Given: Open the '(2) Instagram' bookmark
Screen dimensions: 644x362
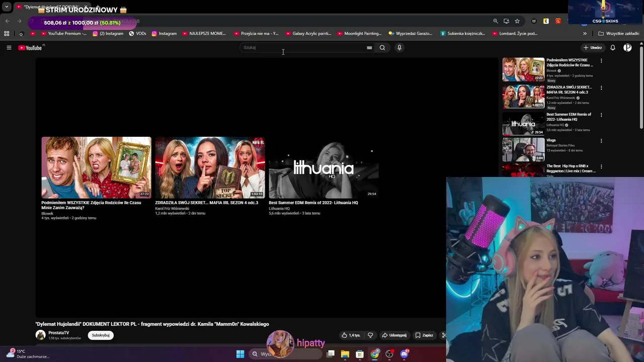Looking at the screenshot, I should coord(108,34).
